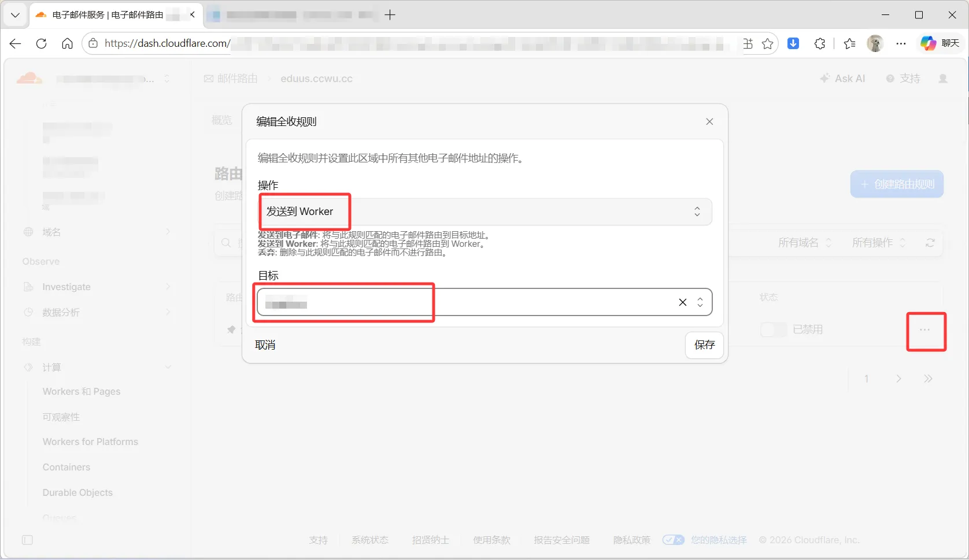Open the account user icon in header
The height and width of the screenshot is (560, 969).
point(943,79)
